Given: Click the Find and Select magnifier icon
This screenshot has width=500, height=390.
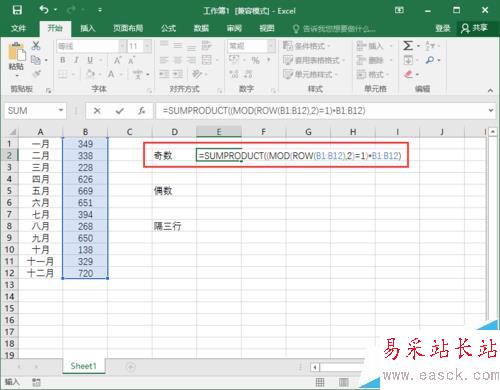Looking at the screenshot, I should [x=430, y=60].
